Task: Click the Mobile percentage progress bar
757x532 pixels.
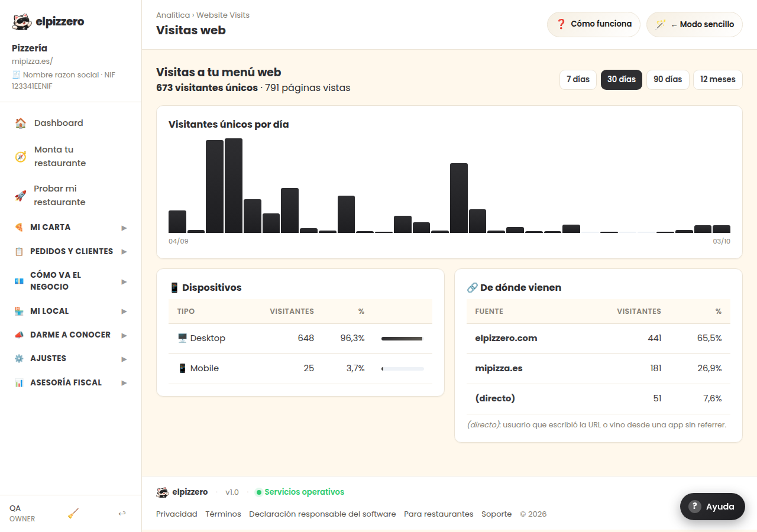Action: point(403,369)
